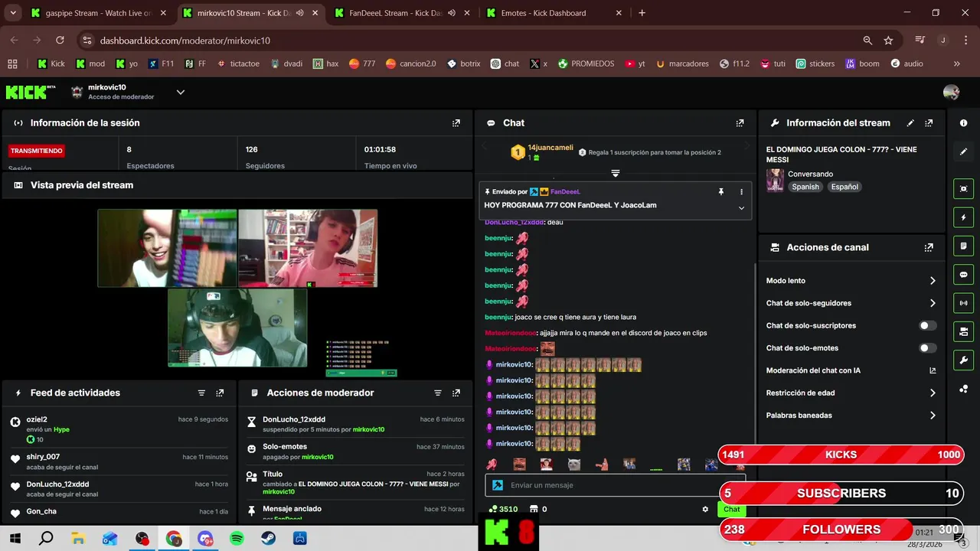Filter the Acciones de moderador list
Screen dimensions: 980x551
(x=438, y=393)
